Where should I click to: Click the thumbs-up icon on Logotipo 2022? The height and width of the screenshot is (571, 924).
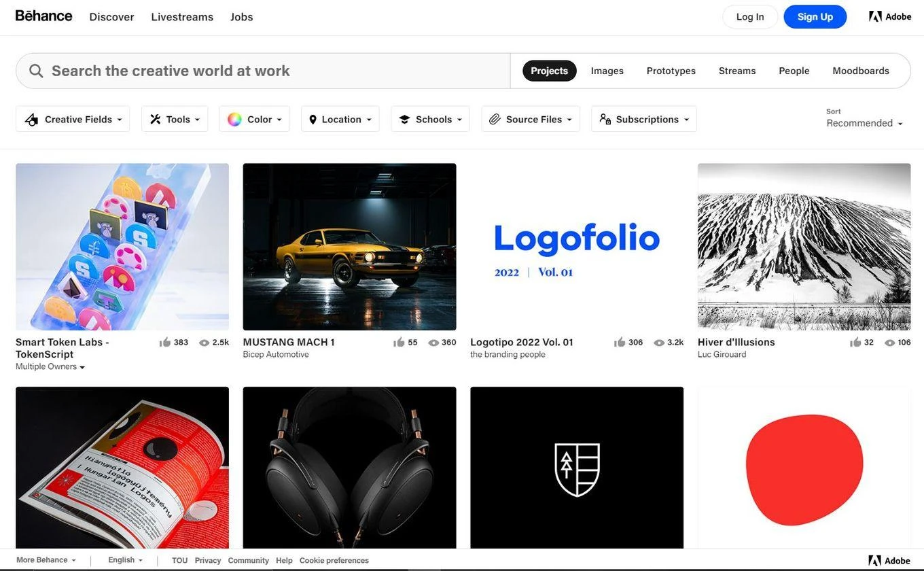point(620,343)
